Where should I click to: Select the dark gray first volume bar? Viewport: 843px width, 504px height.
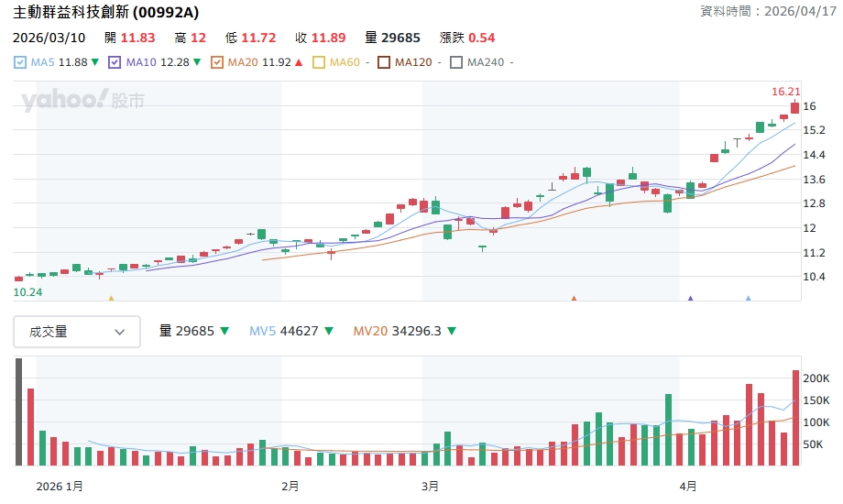click(18, 411)
